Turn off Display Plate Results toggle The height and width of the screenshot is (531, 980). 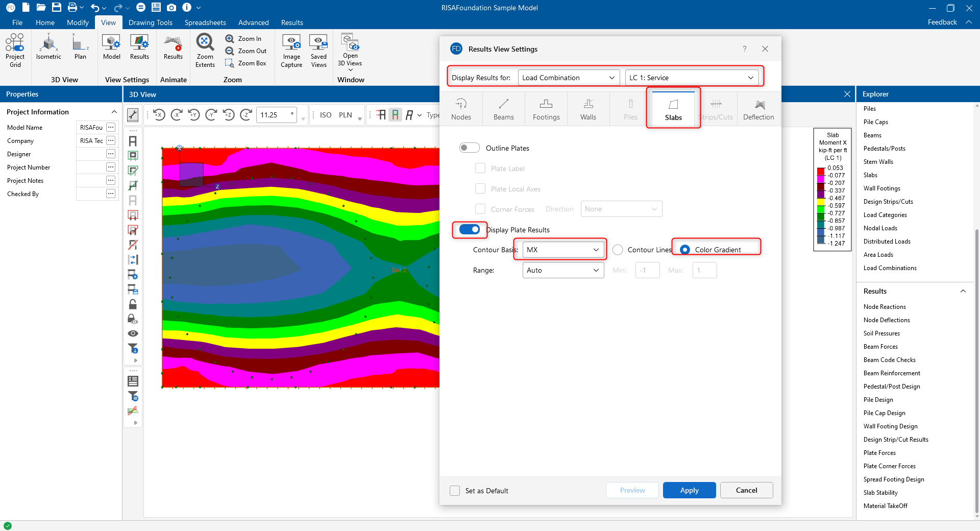(469, 230)
